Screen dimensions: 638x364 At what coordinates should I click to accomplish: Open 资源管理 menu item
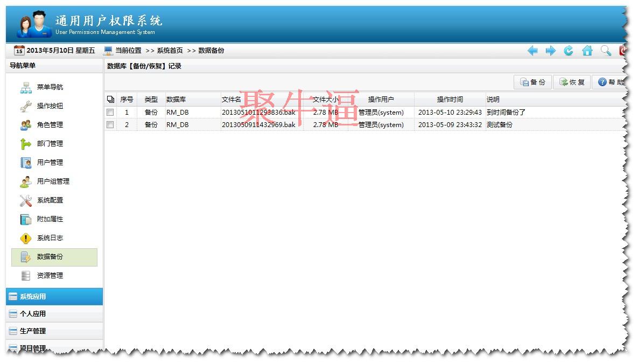coord(50,276)
